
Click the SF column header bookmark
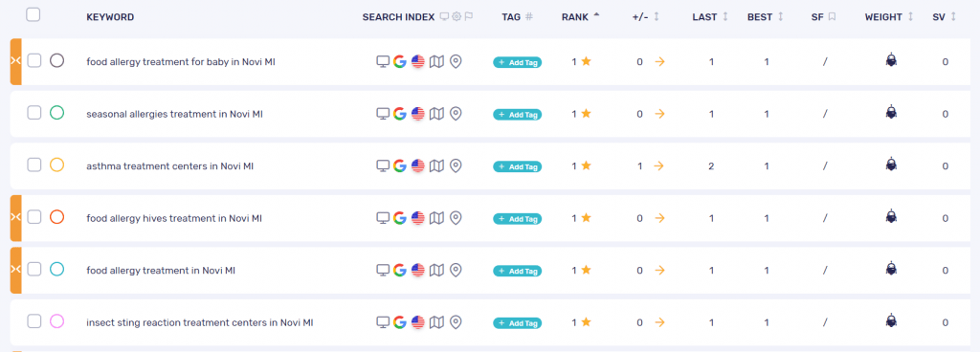(x=832, y=17)
